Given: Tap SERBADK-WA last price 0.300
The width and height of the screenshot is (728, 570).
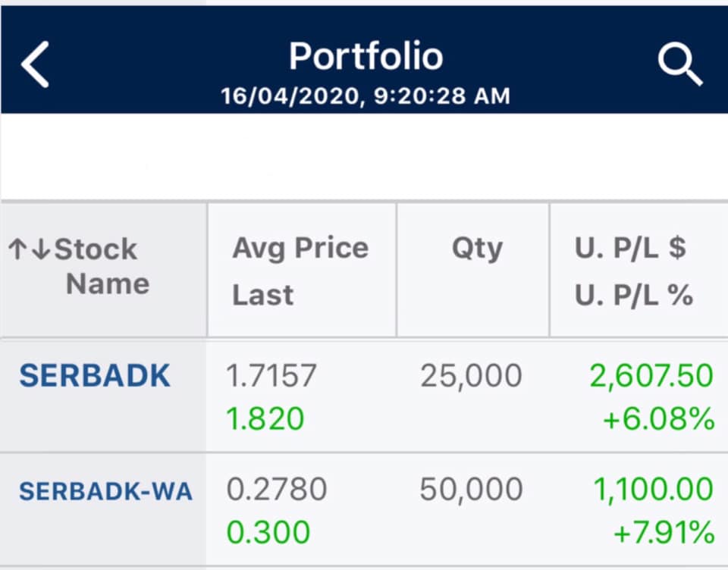Looking at the screenshot, I should (x=268, y=532).
